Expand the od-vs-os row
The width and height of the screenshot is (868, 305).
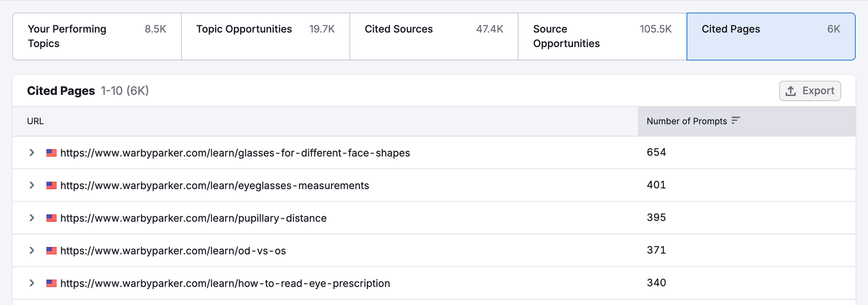(x=32, y=250)
